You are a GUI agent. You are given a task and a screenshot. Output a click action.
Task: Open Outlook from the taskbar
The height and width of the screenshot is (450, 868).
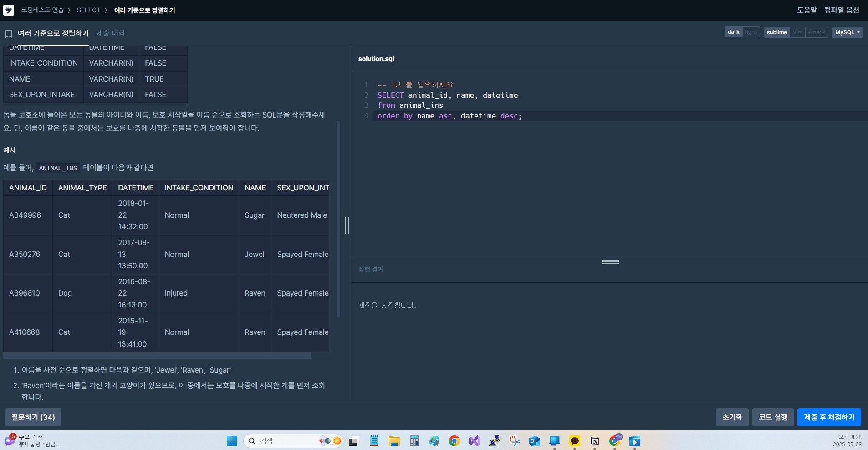tap(534, 441)
